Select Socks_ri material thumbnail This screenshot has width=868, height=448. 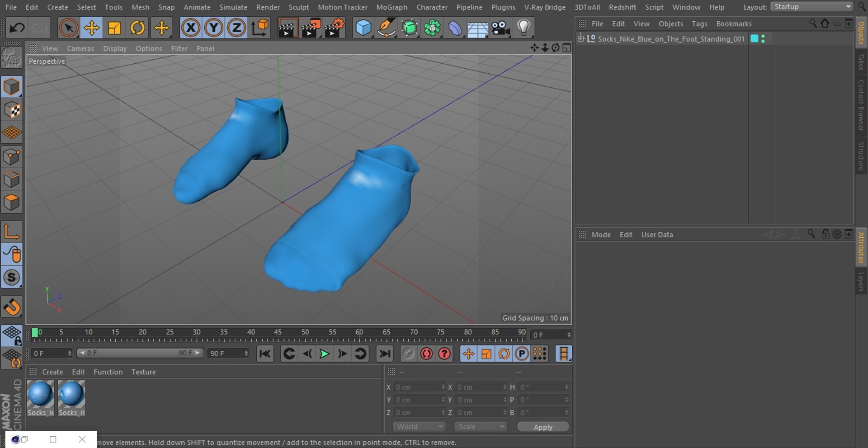(x=71, y=398)
